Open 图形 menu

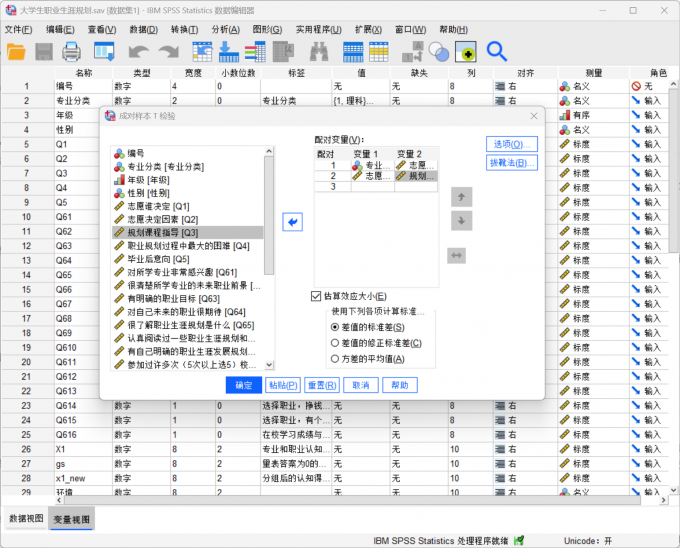pyautogui.click(x=267, y=29)
